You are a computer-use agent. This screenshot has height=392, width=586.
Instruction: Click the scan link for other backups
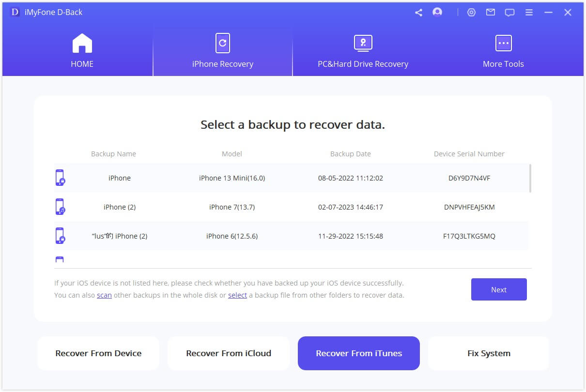tap(104, 295)
